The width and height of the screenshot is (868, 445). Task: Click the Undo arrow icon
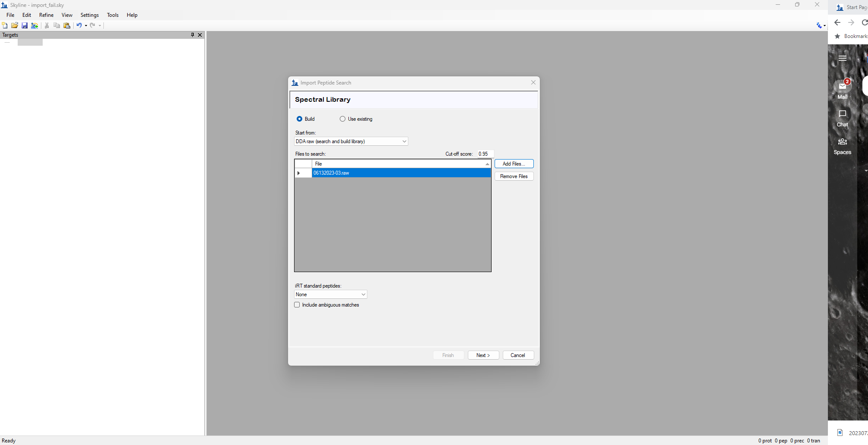(79, 25)
